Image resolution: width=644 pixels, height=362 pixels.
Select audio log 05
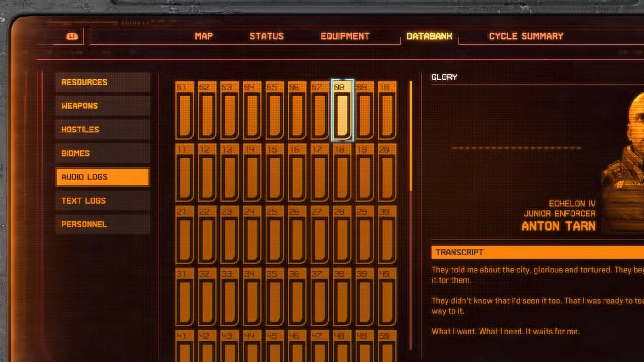275,110
